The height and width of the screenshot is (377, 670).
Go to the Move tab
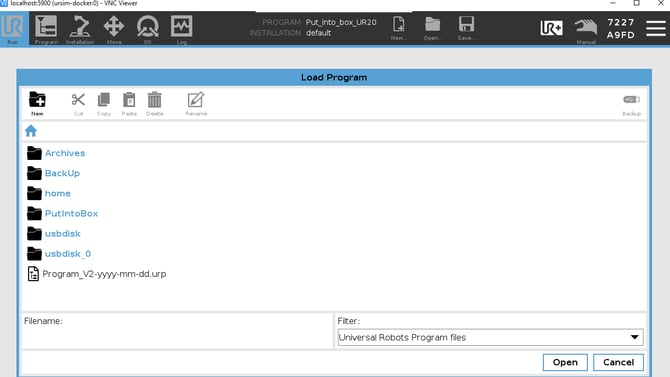pyautogui.click(x=114, y=29)
